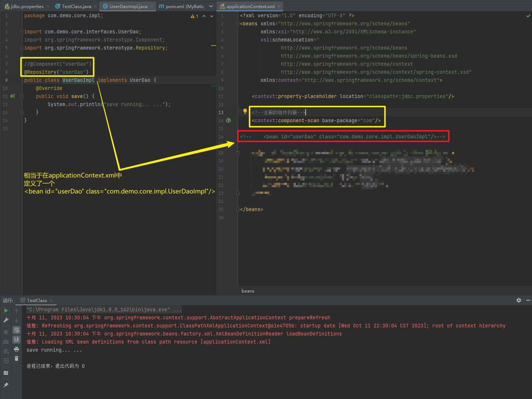
Task: Click the implements-method gutter icon at line 11
Action: 12,96
